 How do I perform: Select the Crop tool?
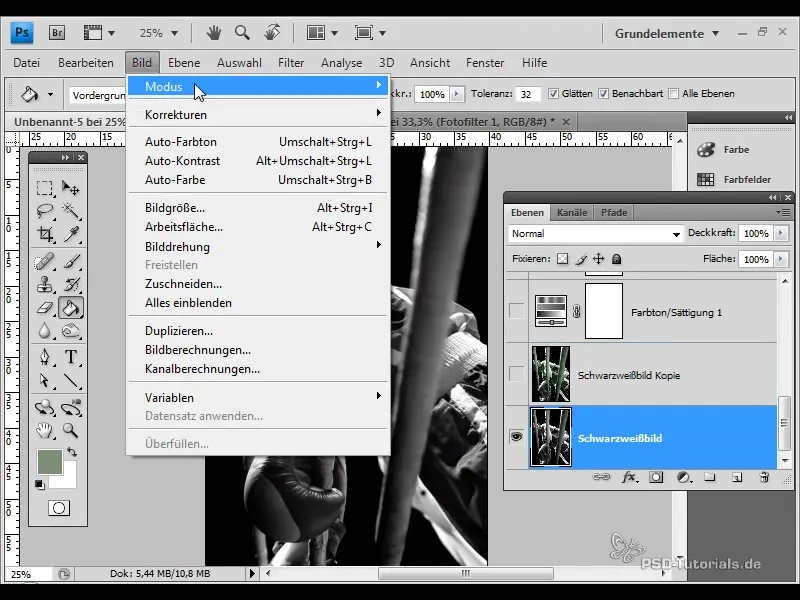45,234
